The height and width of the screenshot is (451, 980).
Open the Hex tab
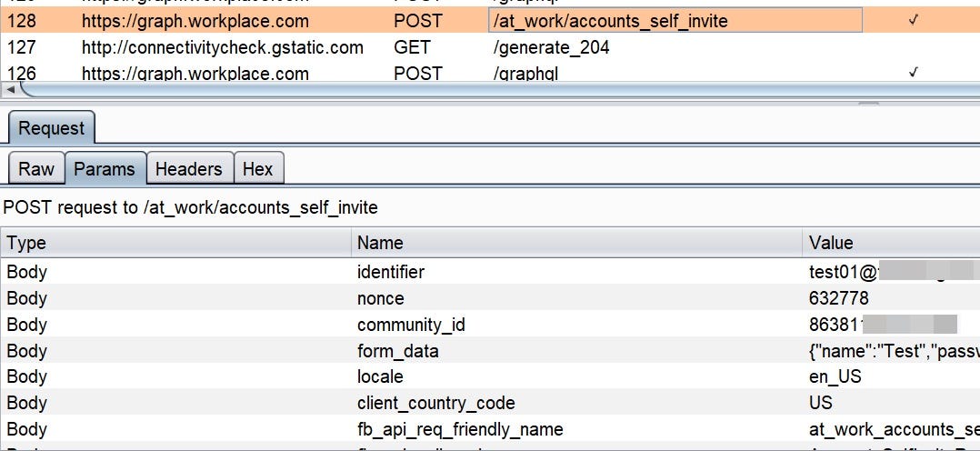coord(258,169)
